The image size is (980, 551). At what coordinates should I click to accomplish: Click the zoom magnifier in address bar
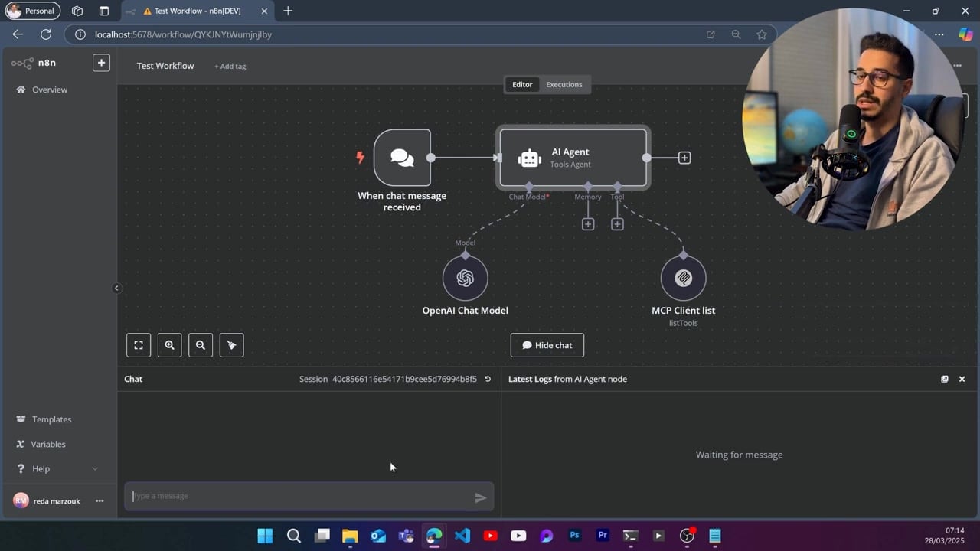[736, 34]
